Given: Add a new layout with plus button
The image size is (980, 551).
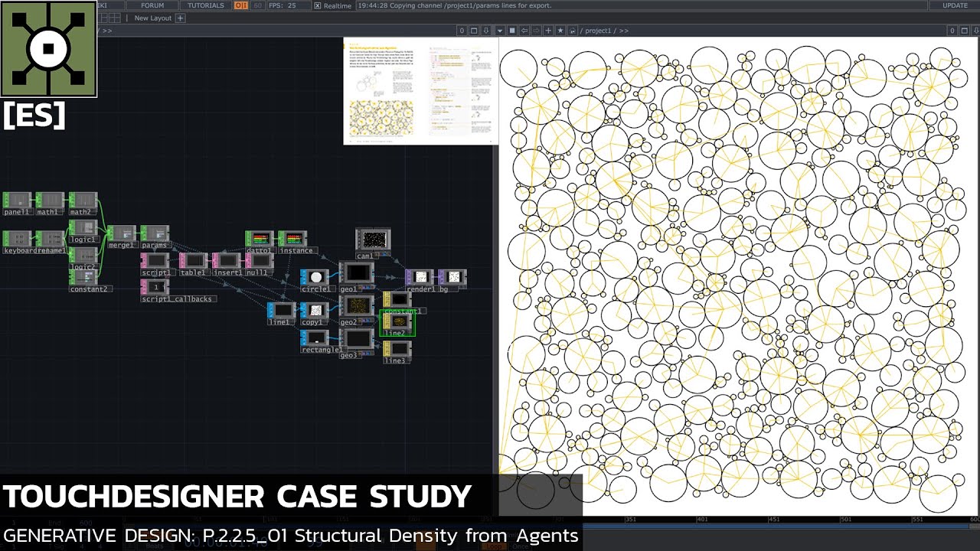Looking at the screenshot, I should 181,18.
